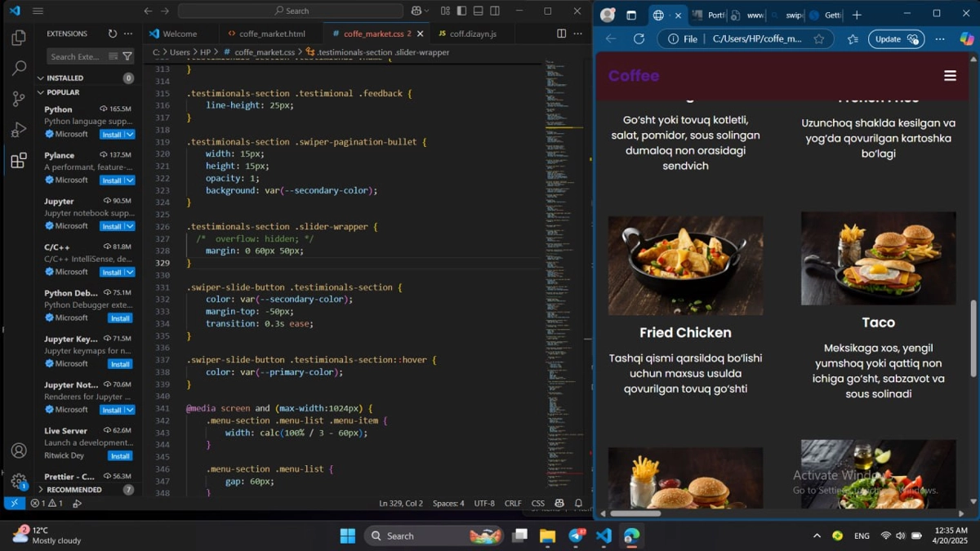
Task: Open Source Control view in activity bar
Action: tap(19, 99)
